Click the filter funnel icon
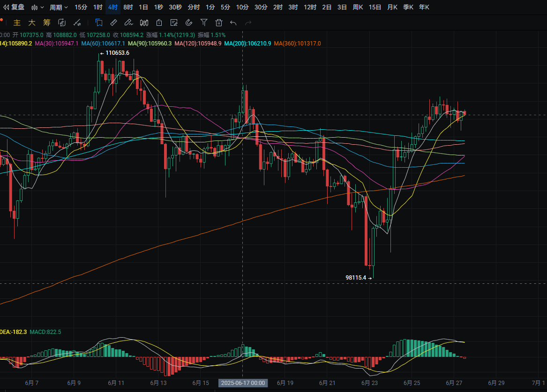547x392 pixels. click(203, 22)
